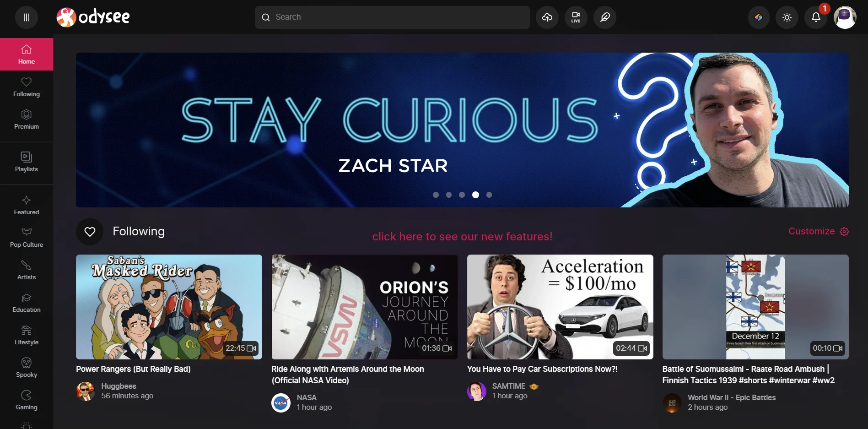Click the Go Live camera icon

[x=576, y=17]
